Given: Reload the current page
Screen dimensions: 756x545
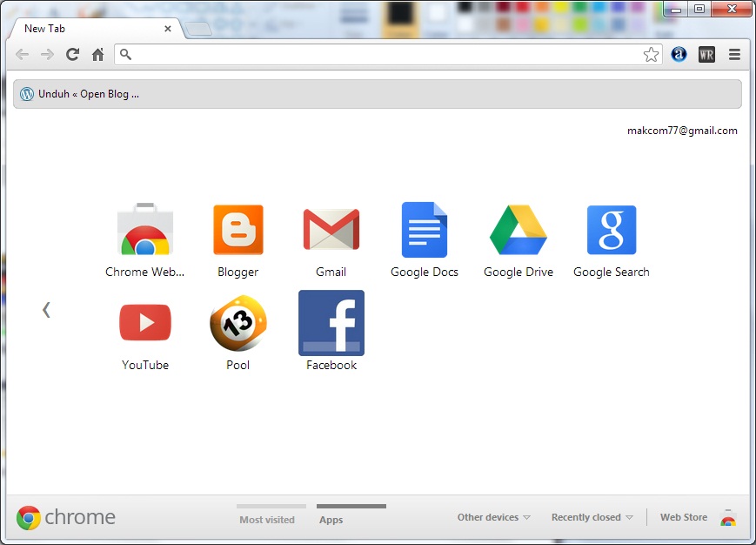Looking at the screenshot, I should pyautogui.click(x=72, y=54).
